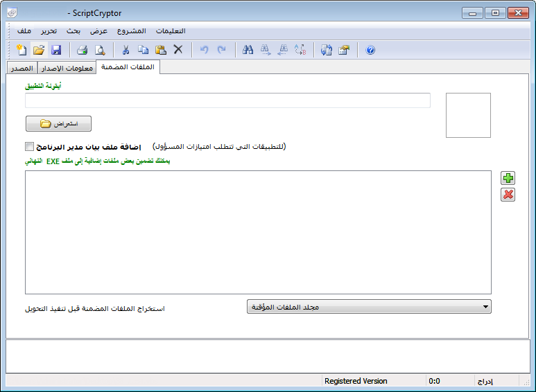
Task: Click the إدراج status bar entry
Action: tap(485, 382)
